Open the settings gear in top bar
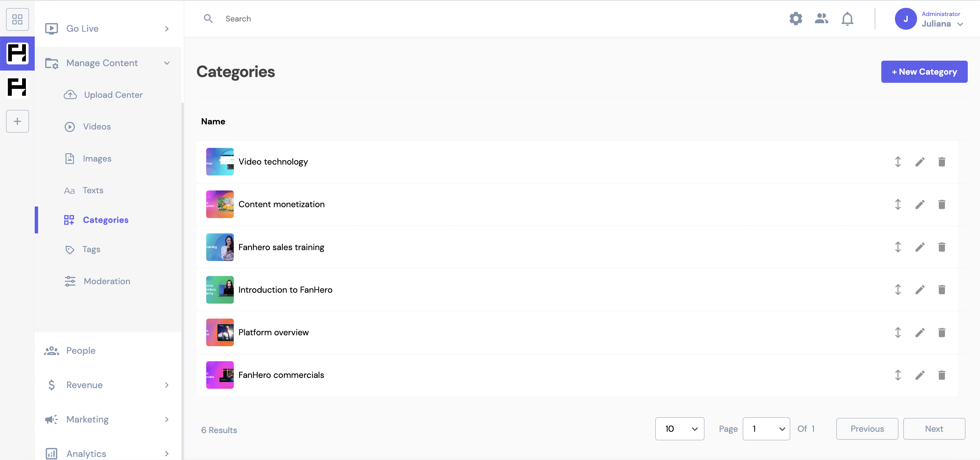Viewport: 980px width, 460px height. click(x=796, y=19)
